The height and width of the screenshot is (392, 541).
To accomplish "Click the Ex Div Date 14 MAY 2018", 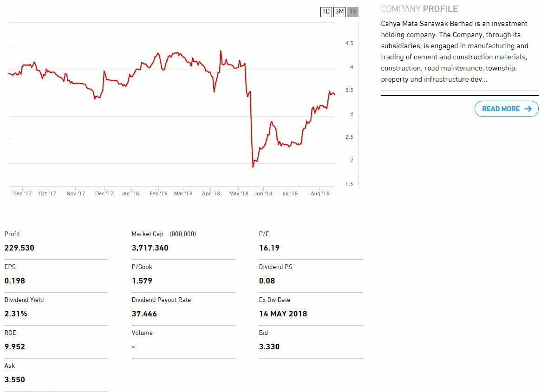I will click(x=283, y=314).
